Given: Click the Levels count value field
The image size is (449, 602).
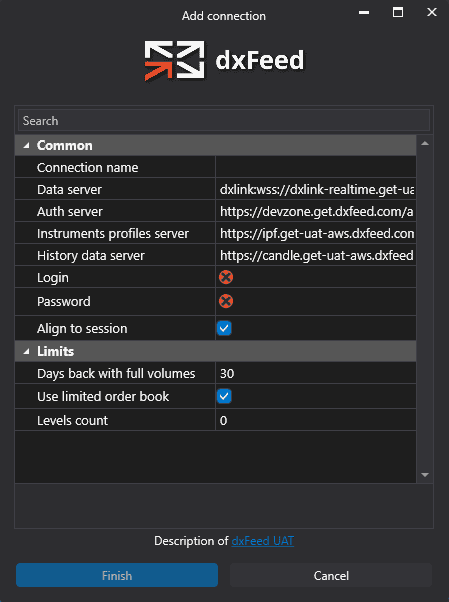Looking at the screenshot, I should point(316,420).
